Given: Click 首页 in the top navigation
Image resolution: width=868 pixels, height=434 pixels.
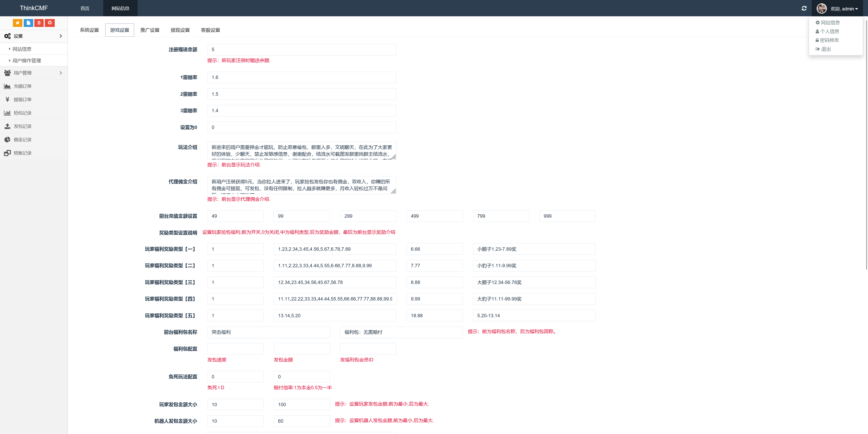Looking at the screenshot, I should tap(85, 8).
